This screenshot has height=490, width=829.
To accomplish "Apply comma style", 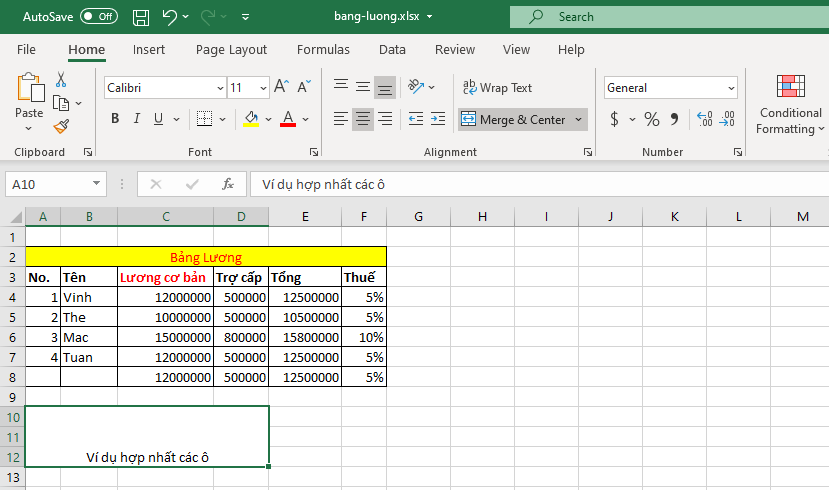I will click(675, 119).
